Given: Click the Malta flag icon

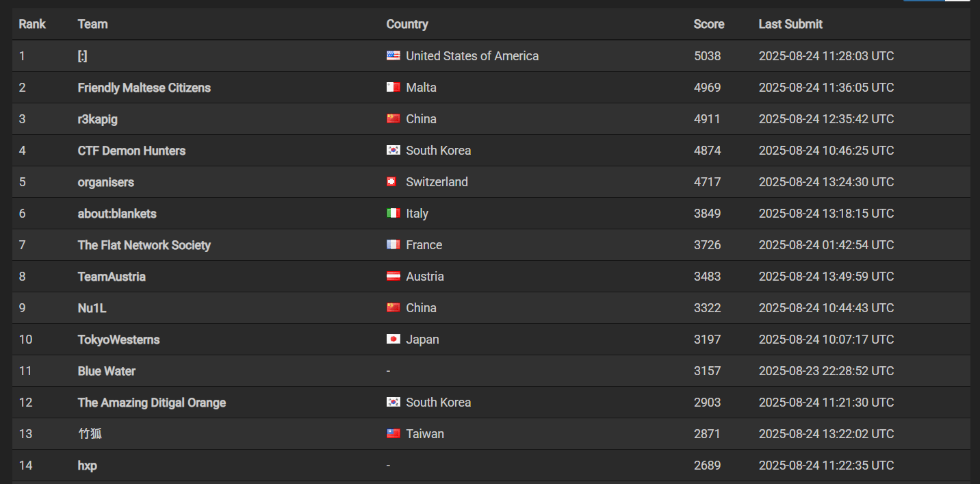Looking at the screenshot, I should 393,88.
